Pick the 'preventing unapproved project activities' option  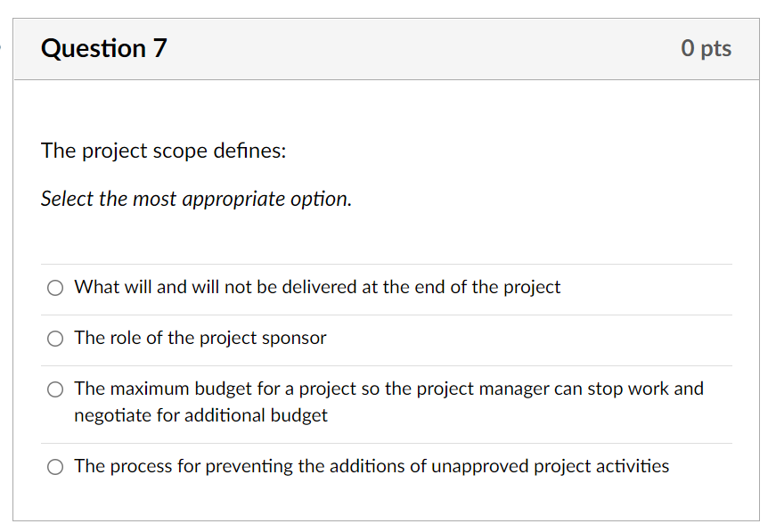54,466
